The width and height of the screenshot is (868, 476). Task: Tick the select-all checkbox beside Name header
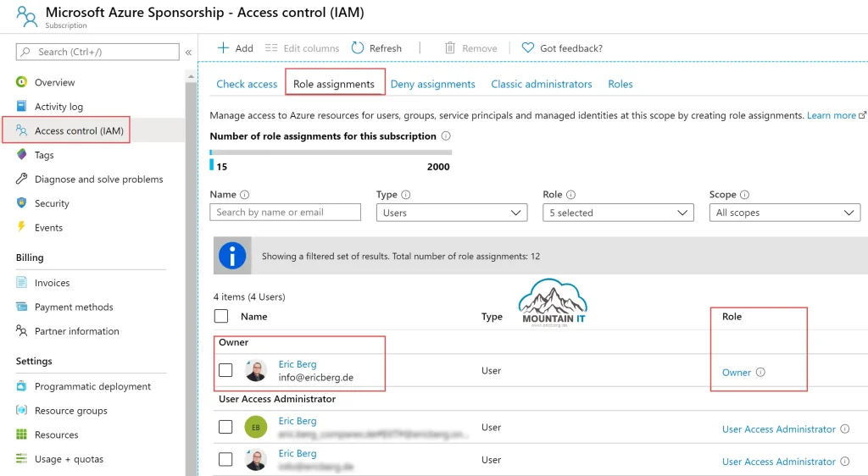221,316
